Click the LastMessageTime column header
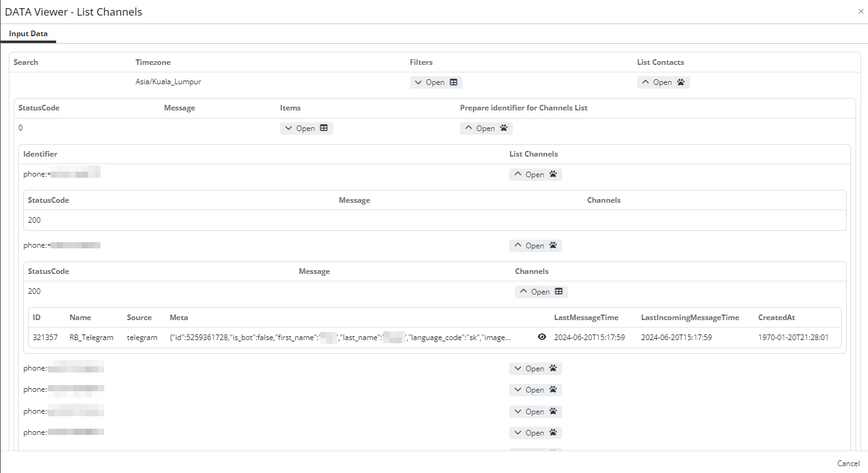The height and width of the screenshot is (473, 868). pos(586,318)
